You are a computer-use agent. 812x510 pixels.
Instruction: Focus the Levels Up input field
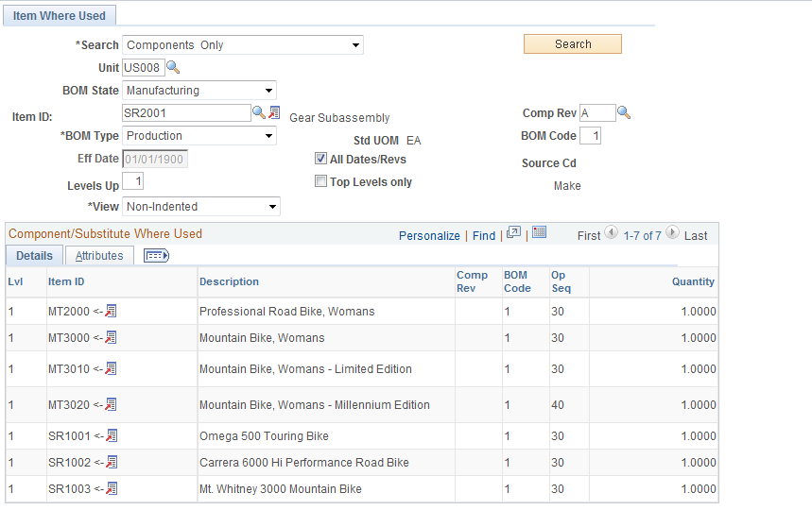133,181
